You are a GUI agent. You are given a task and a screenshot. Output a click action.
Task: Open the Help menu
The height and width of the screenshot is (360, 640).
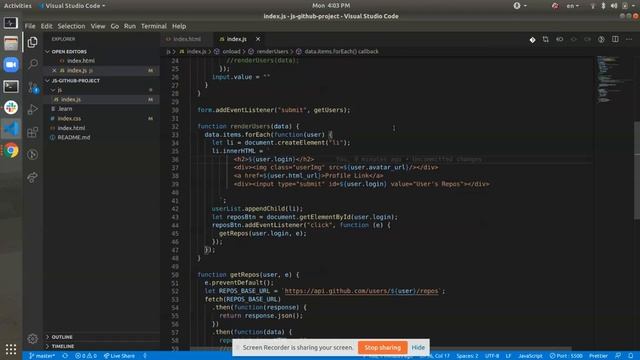pyautogui.click(x=179, y=26)
